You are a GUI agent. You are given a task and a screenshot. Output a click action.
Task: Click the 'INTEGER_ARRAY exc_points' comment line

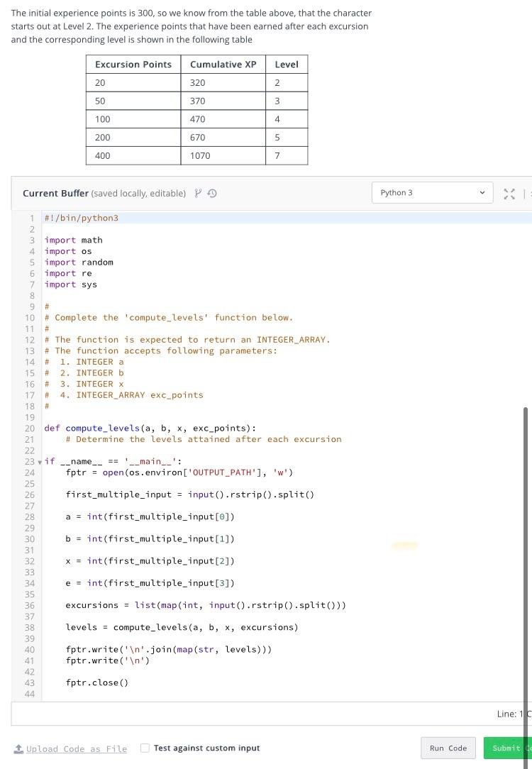(123, 395)
